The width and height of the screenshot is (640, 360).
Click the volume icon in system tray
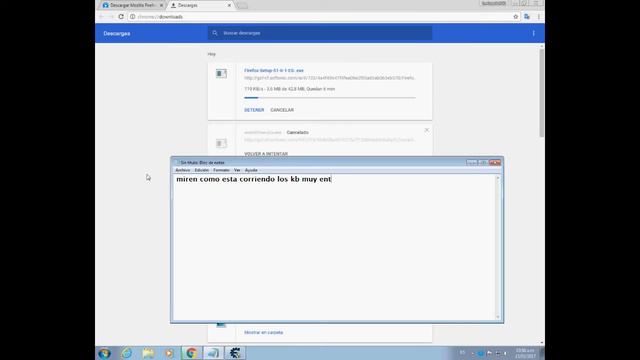[505, 353]
